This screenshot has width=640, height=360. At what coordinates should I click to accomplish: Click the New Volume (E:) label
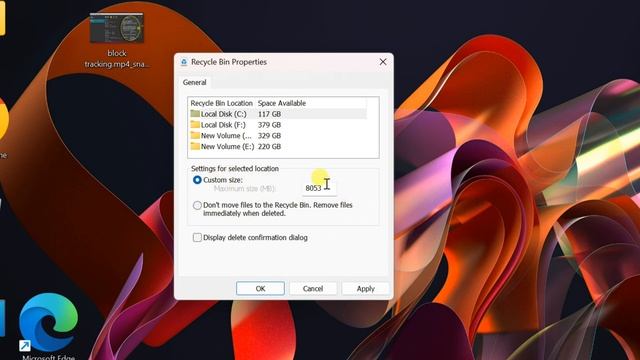227,146
